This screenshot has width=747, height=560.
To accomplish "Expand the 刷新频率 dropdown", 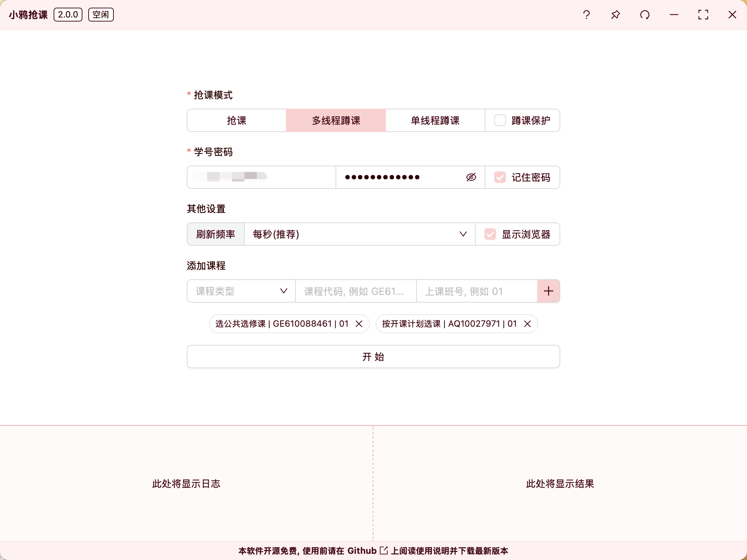I will point(359,234).
